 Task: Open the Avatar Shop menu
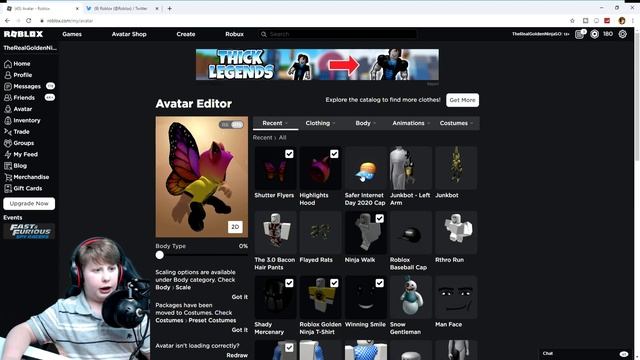pos(129,34)
